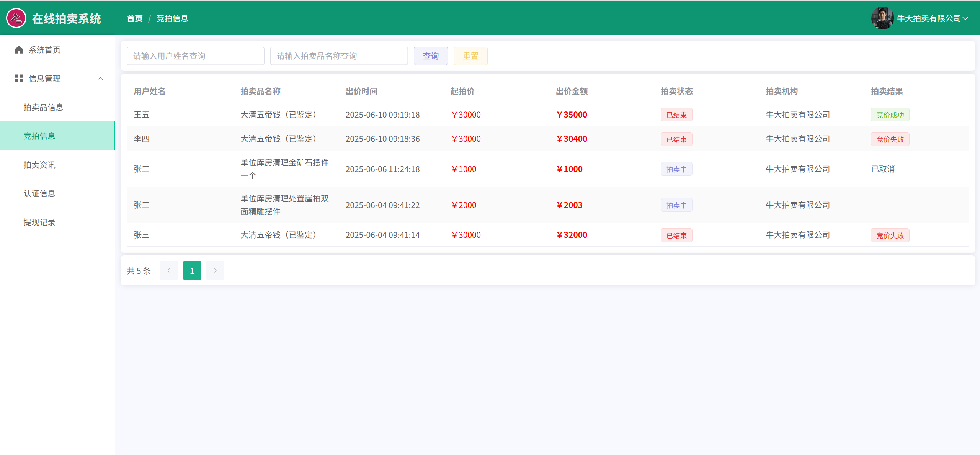Select 拍卖资讯 sidebar item
This screenshot has width=980, height=455.
coord(39,165)
